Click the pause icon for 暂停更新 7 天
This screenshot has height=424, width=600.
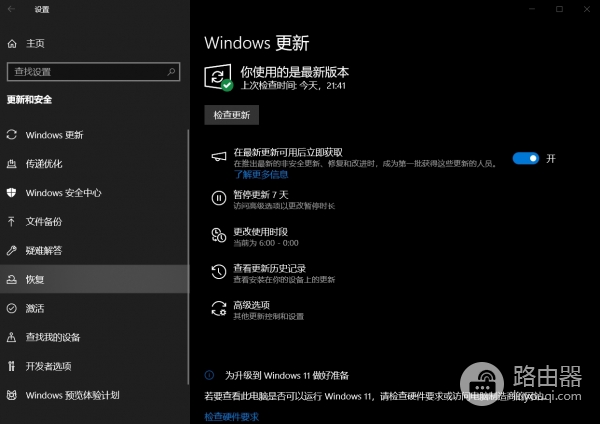click(219, 198)
